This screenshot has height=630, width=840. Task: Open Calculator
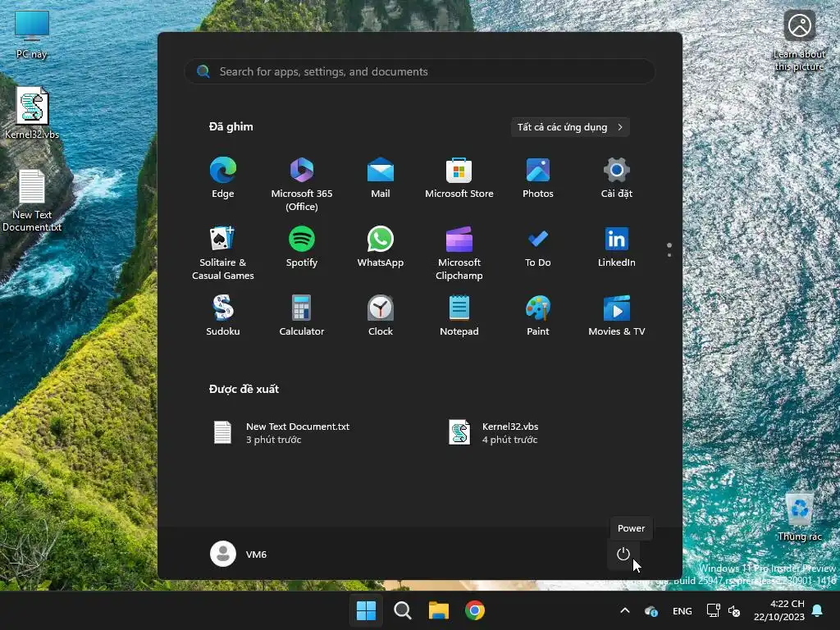coord(302,316)
